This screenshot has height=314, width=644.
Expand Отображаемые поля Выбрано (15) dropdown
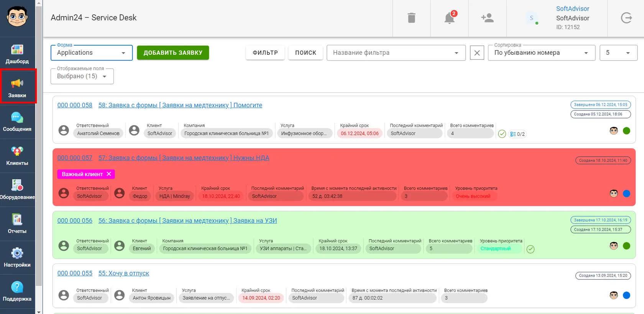[82, 76]
